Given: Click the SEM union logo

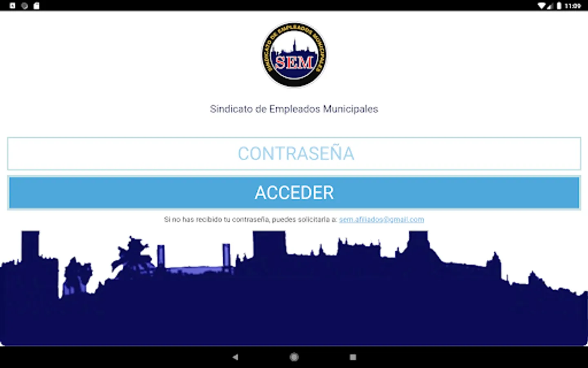Looking at the screenshot, I should tap(294, 54).
